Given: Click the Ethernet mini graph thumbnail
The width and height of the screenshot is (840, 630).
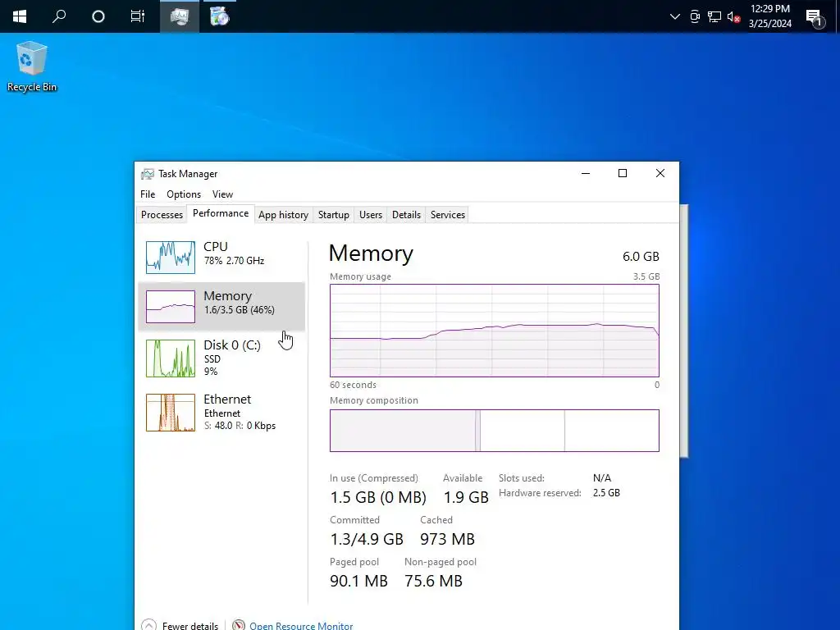Looking at the screenshot, I should 171,413.
